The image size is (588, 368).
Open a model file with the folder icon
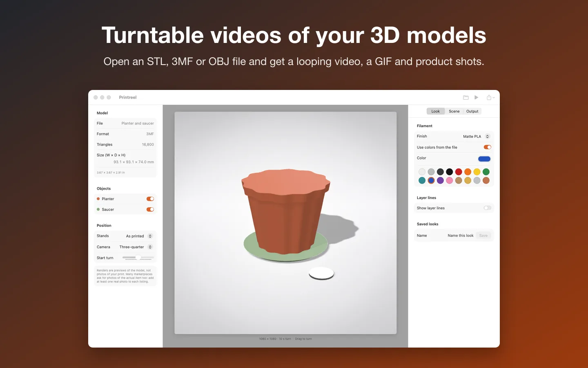pos(465,97)
